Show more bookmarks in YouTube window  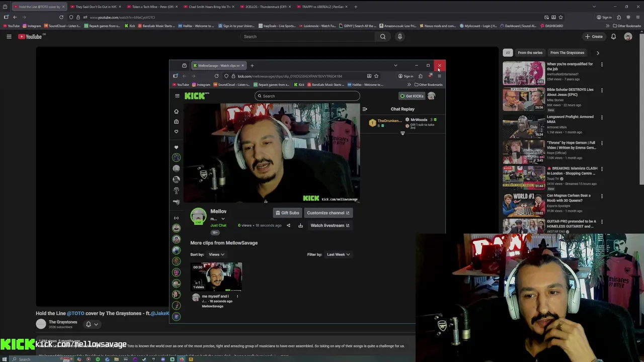607,26
